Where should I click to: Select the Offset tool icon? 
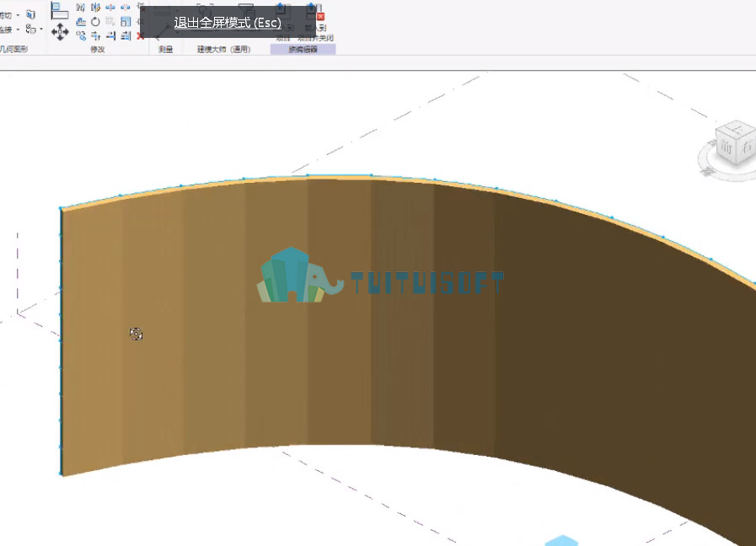[x=81, y=22]
